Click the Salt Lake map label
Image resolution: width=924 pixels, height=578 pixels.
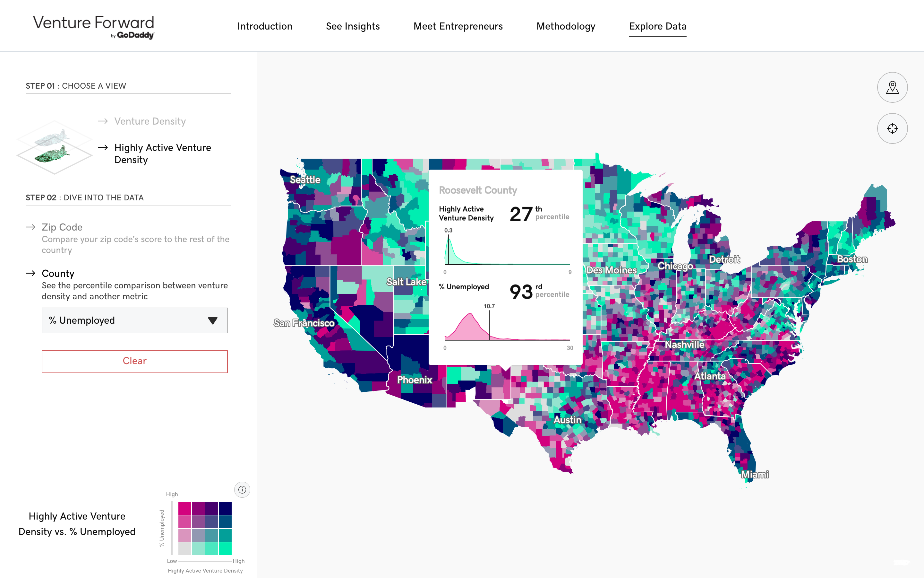coord(406,282)
